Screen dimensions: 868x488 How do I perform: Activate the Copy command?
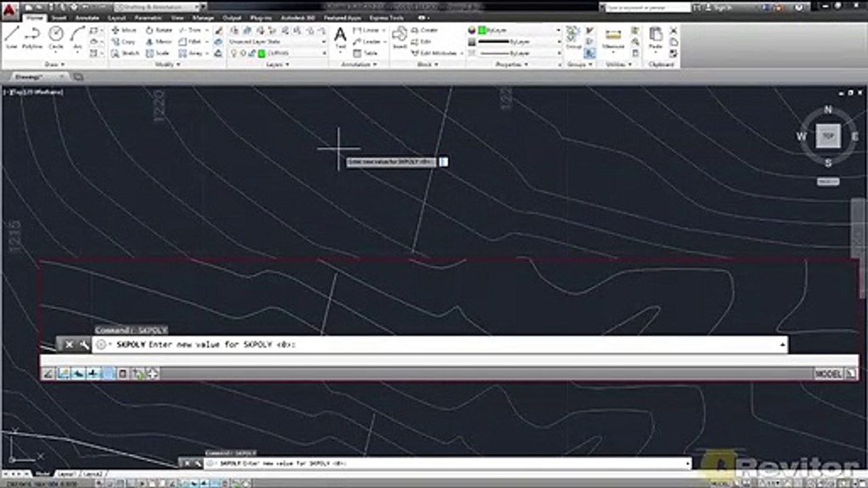[124, 41]
